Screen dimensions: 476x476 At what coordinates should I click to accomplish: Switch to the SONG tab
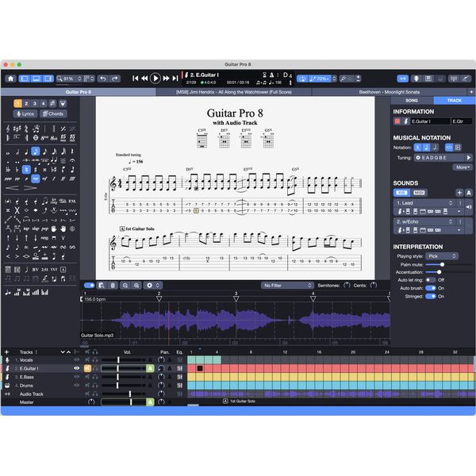tap(412, 100)
